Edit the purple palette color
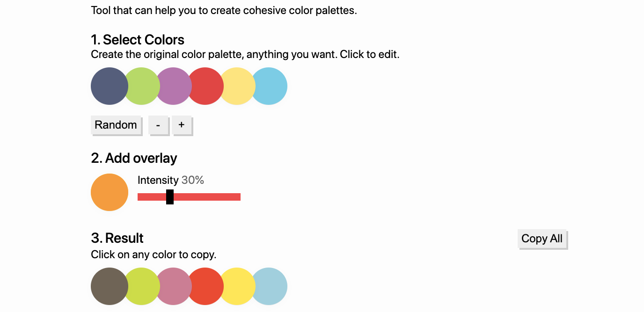 174,86
